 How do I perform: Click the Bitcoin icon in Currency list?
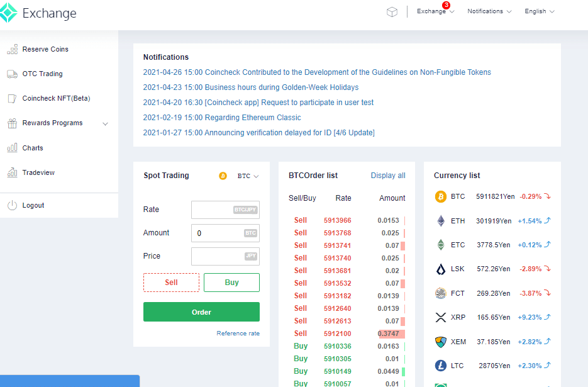click(441, 197)
